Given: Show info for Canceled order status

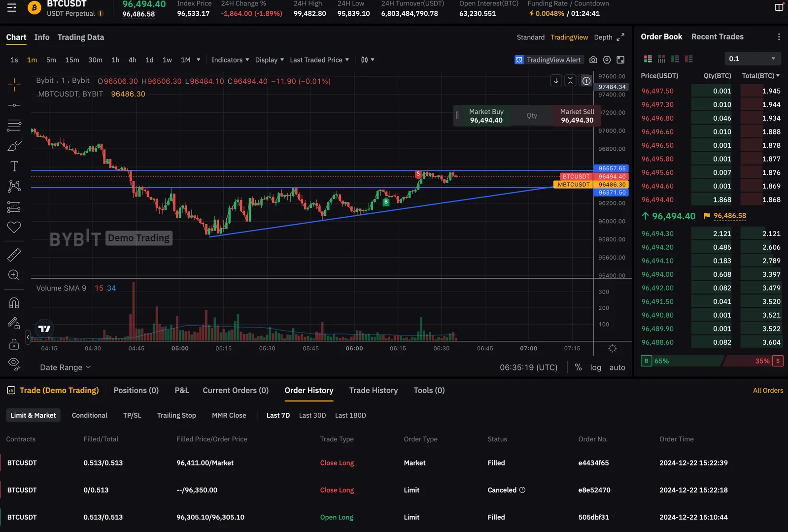Looking at the screenshot, I should pyautogui.click(x=522, y=490).
